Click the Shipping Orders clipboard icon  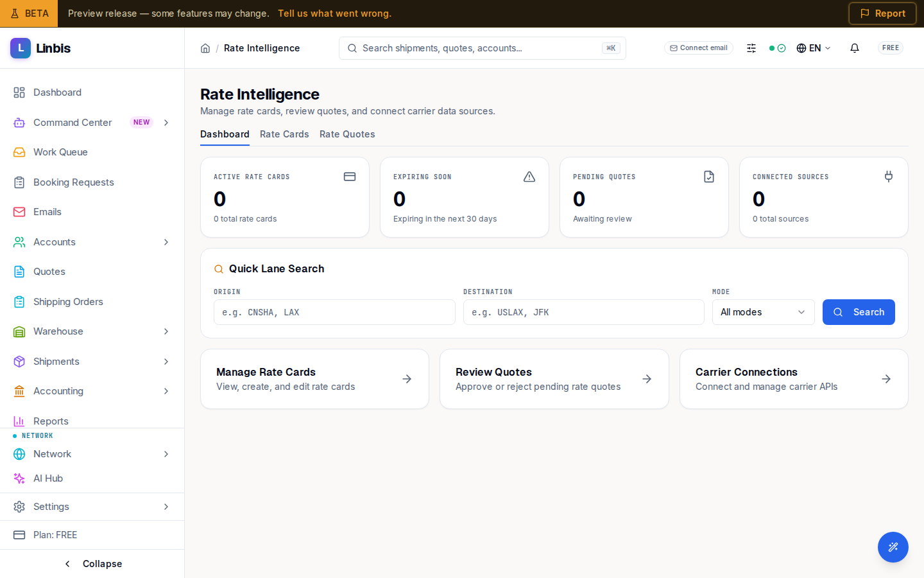[19, 302]
